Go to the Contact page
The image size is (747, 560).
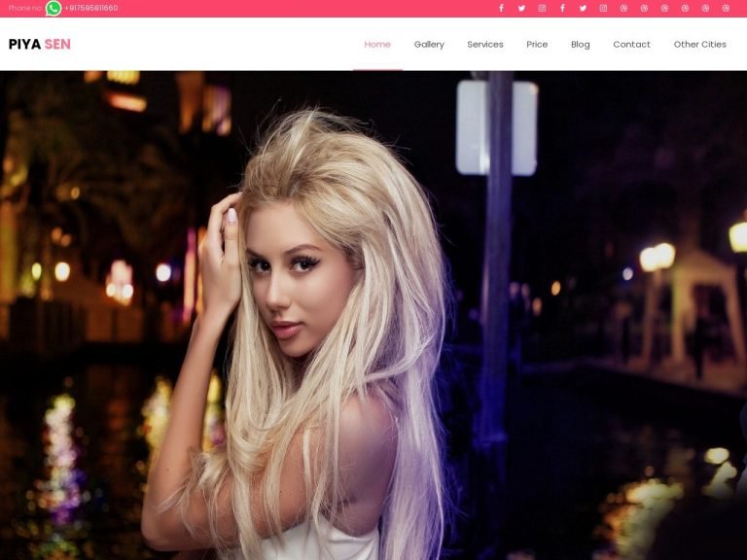pyautogui.click(x=631, y=45)
